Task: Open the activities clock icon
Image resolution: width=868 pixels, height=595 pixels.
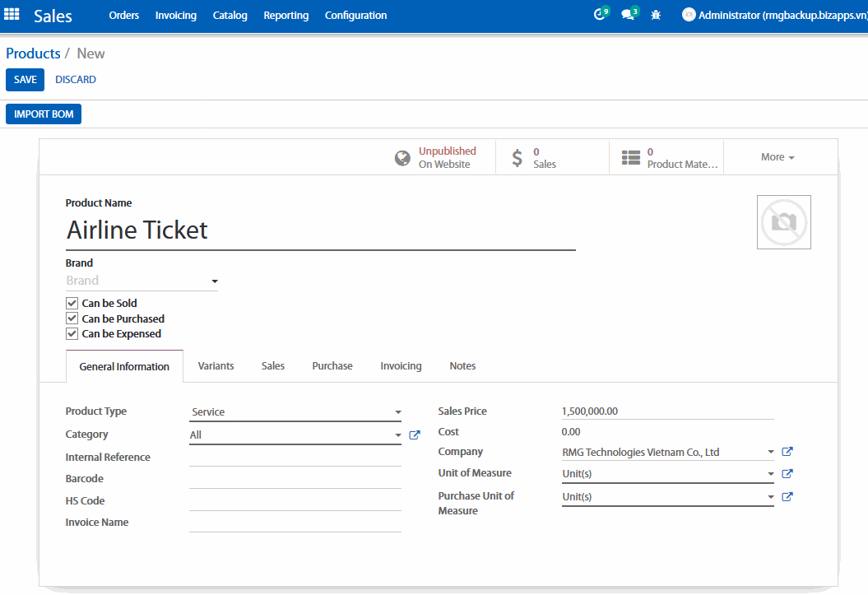Action: [x=600, y=15]
